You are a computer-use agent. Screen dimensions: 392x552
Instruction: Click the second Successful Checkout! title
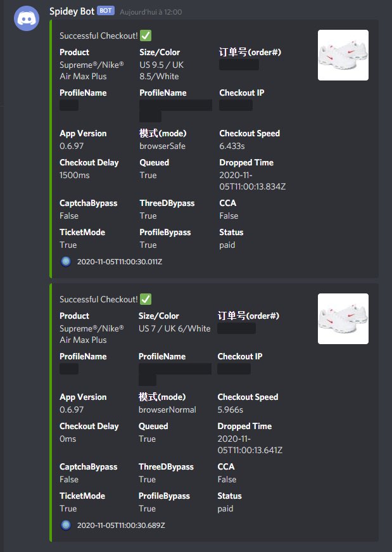click(99, 299)
